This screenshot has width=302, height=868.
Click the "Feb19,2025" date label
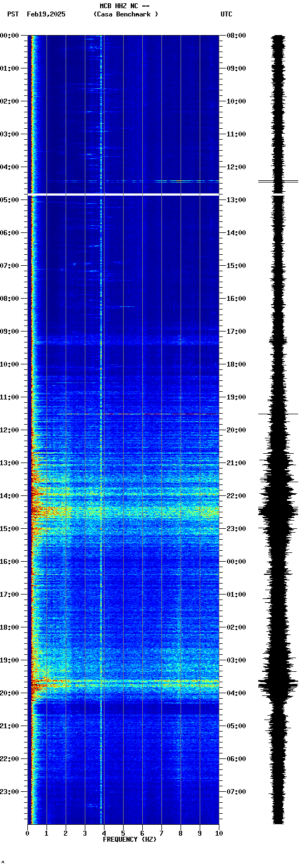[46, 14]
